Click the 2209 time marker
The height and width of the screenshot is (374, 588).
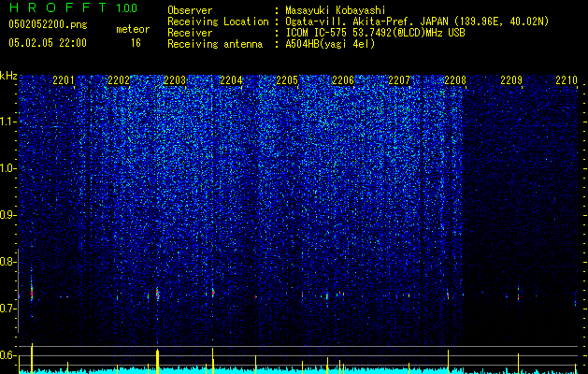511,80
